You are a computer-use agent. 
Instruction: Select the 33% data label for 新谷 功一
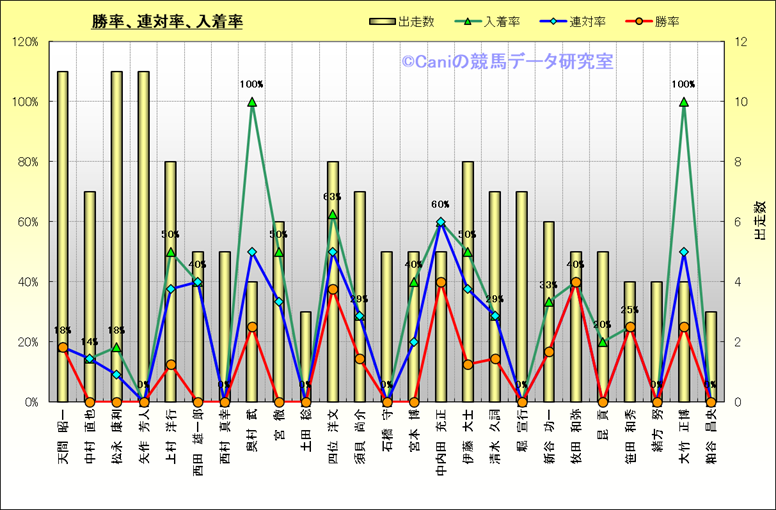tap(548, 285)
